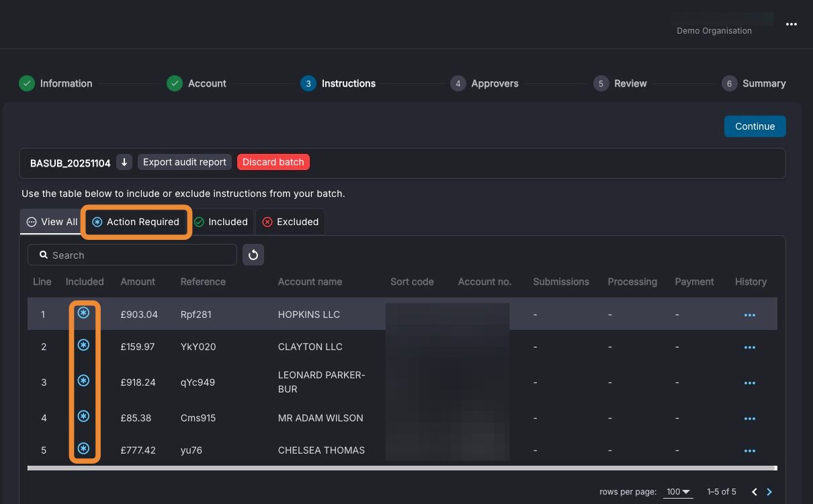This screenshot has width=813, height=504.
Task: Click the Amount column header
Action: (138, 282)
